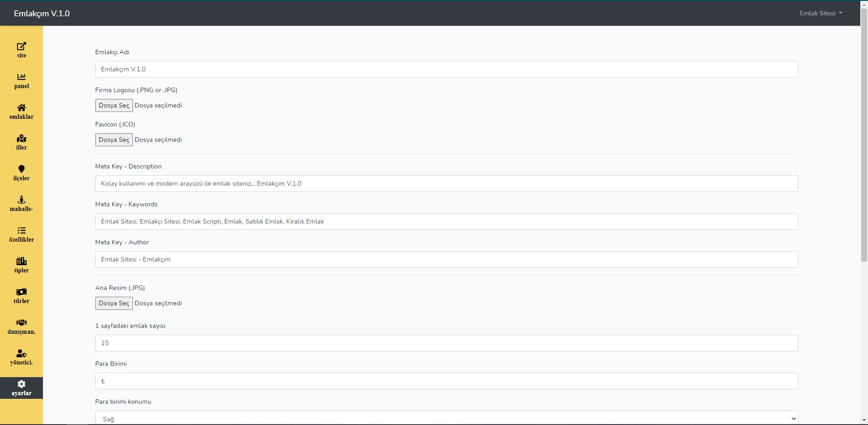The image size is (868, 425).
Task: Select the danışman. menu label
Action: (21, 332)
